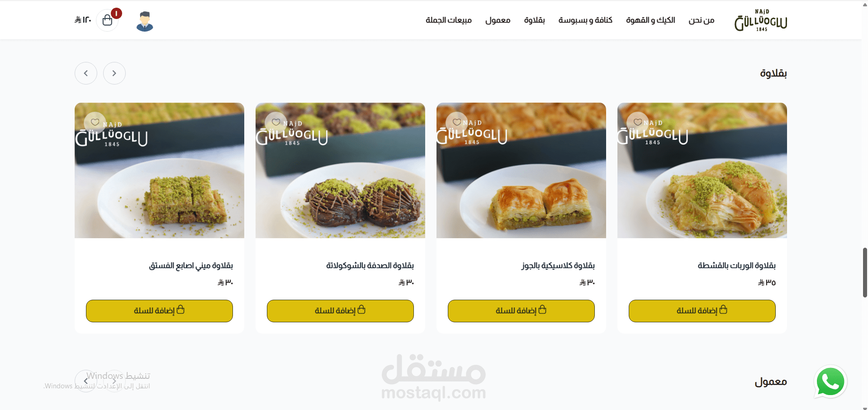The width and height of the screenshot is (868, 410).
Task: Favorite بقلاوة ميني اصابع الفستق with heart
Action: [95, 123]
